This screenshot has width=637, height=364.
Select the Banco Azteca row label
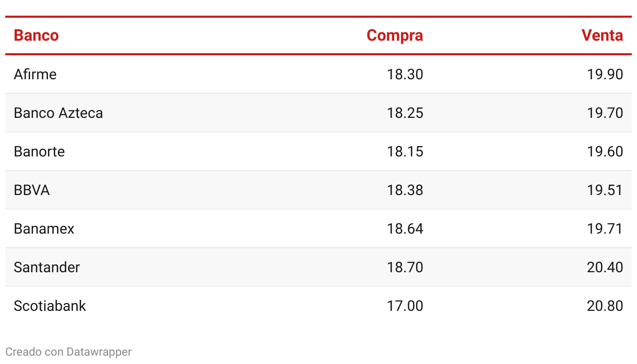pos(58,113)
